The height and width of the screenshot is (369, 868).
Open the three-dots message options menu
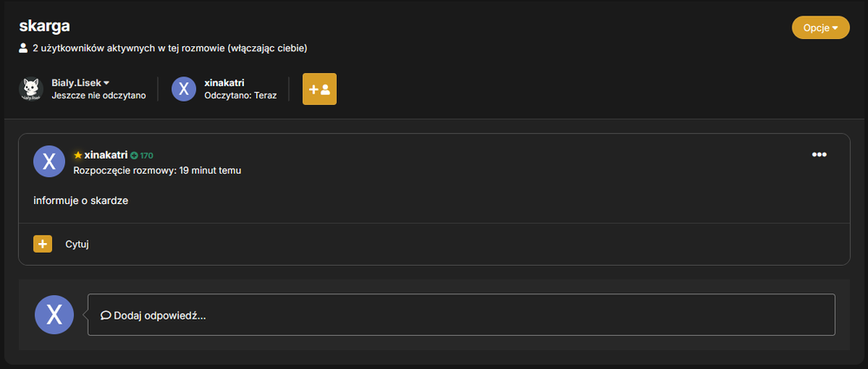click(x=819, y=155)
